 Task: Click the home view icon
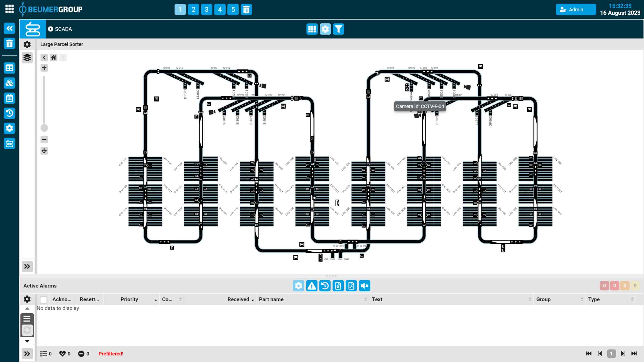[x=54, y=58]
